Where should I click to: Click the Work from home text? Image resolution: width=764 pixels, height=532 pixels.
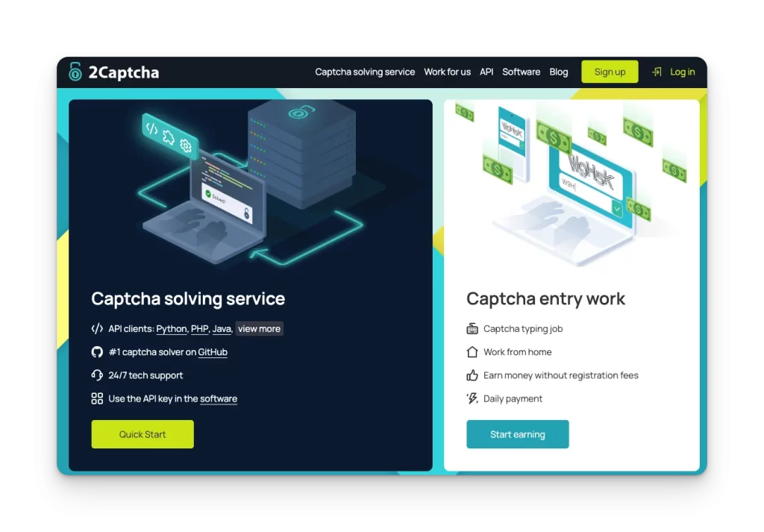(x=518, y=351)
